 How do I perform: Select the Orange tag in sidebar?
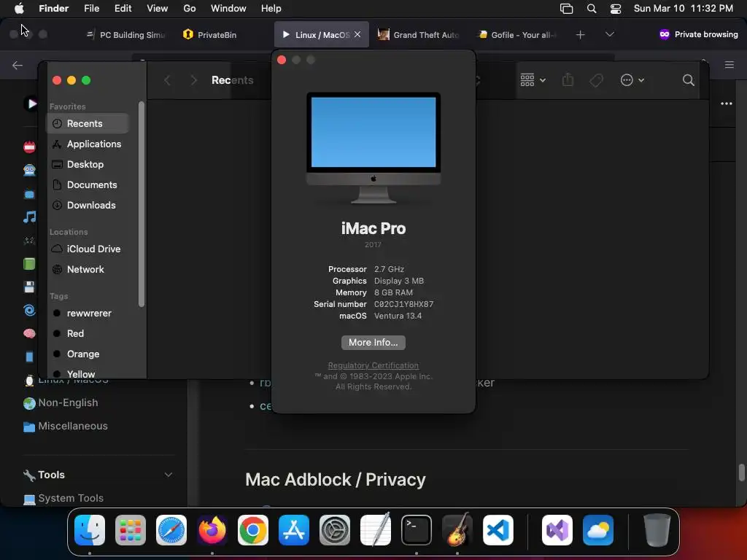coord(88,354)
